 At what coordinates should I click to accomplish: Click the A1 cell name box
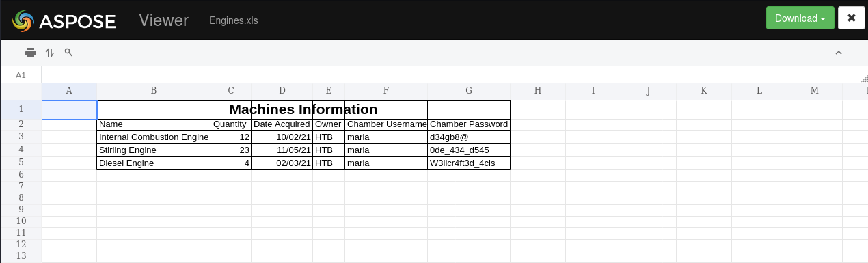(x=21, y=75)
